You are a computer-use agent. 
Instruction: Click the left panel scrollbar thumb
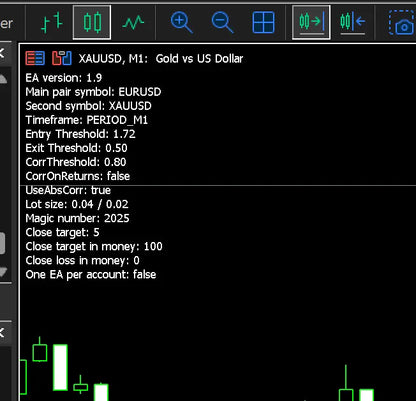coord(2,243)
